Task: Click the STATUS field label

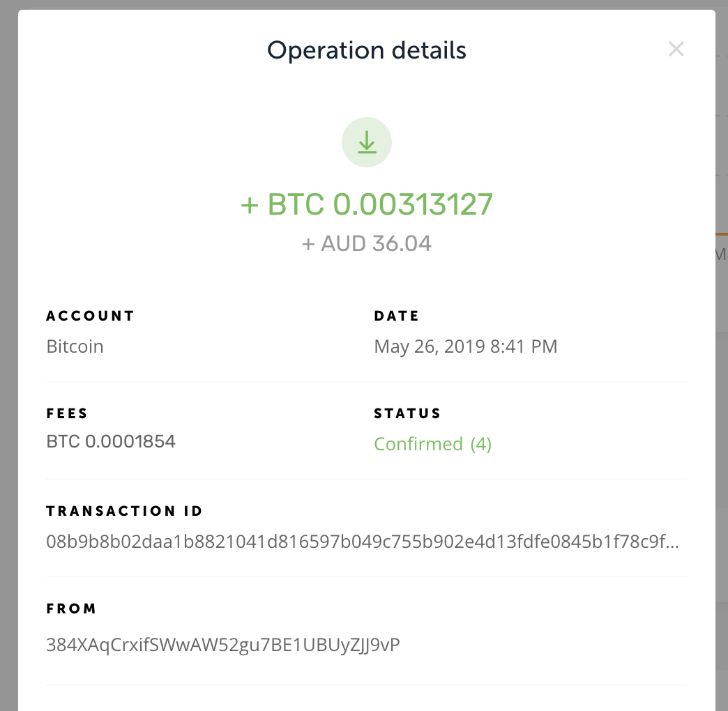Action: (x=407, y=413)
